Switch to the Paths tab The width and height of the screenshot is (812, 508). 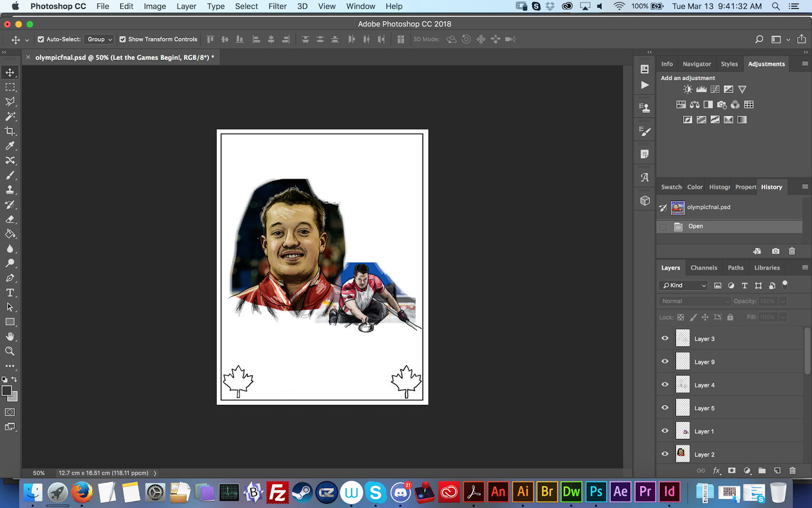click(736, 268)
